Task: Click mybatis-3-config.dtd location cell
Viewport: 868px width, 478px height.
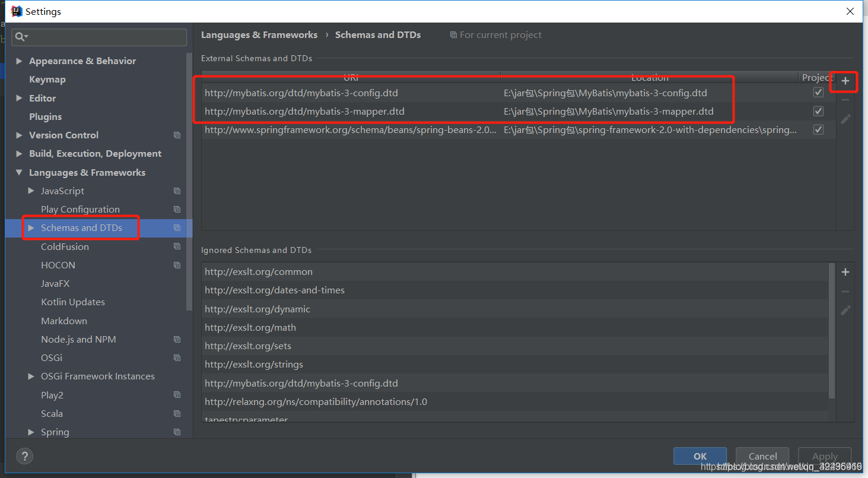Action: (650, 93)
